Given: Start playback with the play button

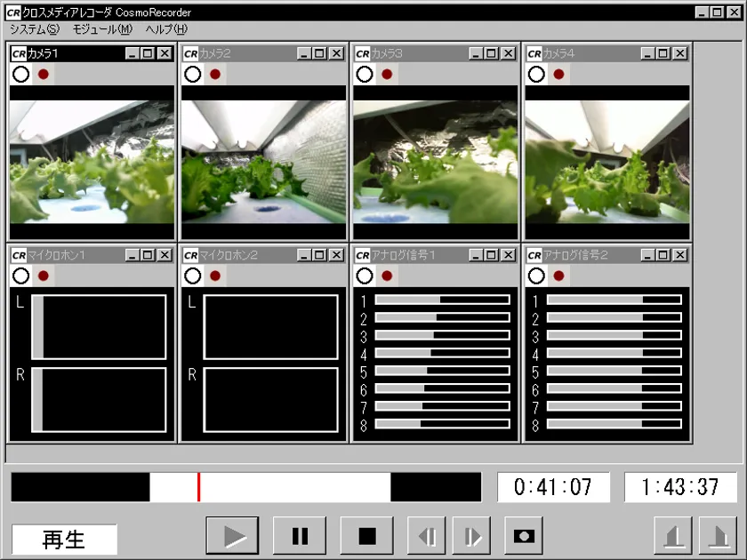Looking at the screenshot, I should (x=232, y=536).
